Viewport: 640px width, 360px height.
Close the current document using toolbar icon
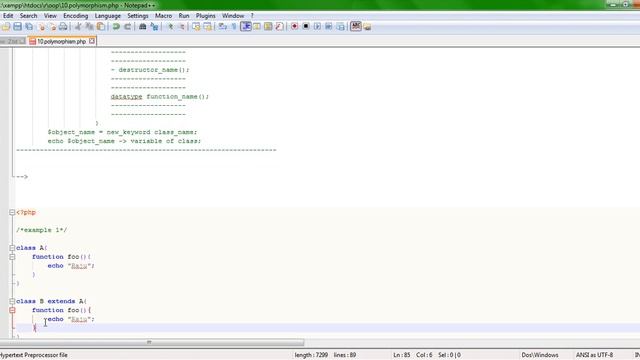point(41,27)
